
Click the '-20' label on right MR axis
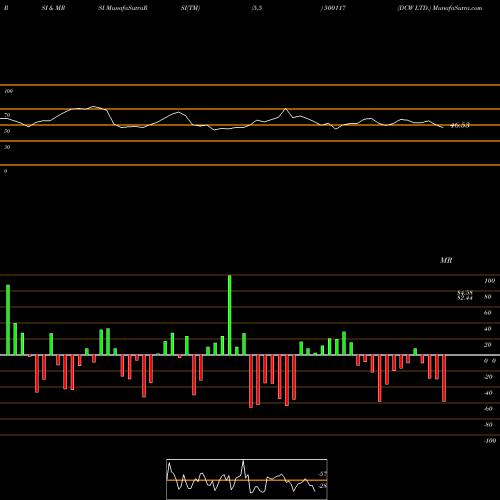click(488, 377)
